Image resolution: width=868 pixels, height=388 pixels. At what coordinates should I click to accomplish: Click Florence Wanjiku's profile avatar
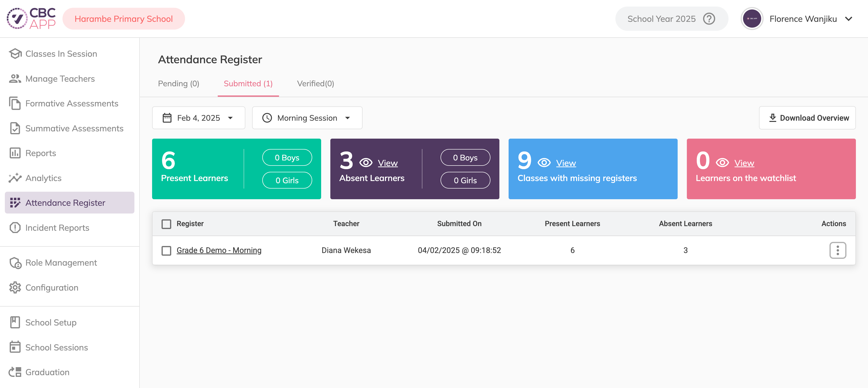pyautogui.click(x=752, y=19)
